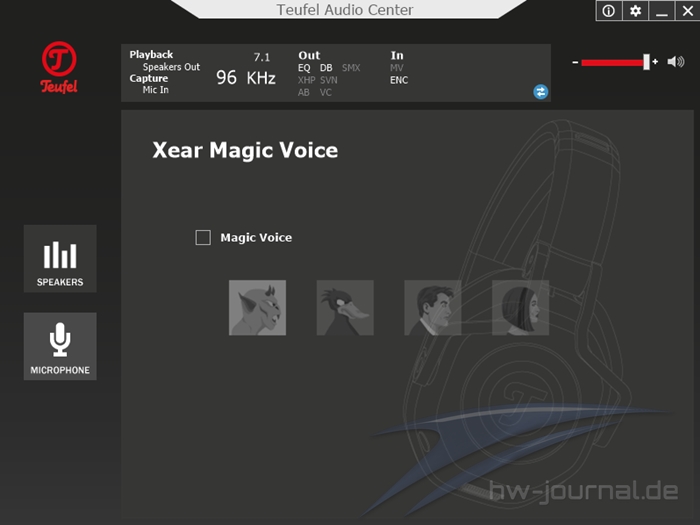
Task: Click the red master volume slider
Action: click(613, 62)
